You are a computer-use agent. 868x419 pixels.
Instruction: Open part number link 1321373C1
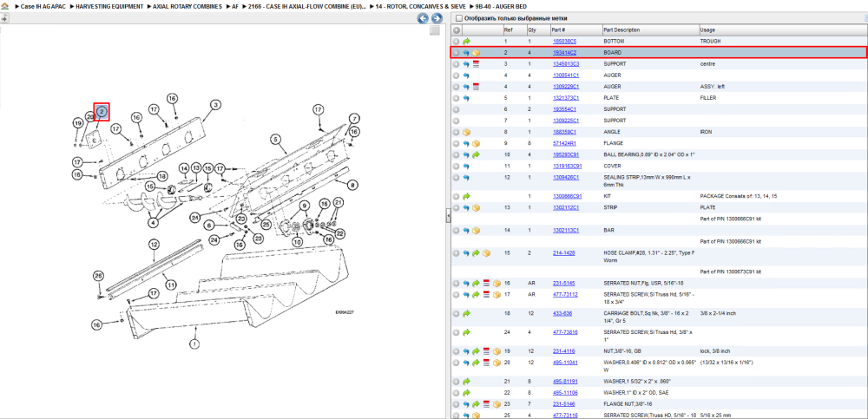pos(566,98)
